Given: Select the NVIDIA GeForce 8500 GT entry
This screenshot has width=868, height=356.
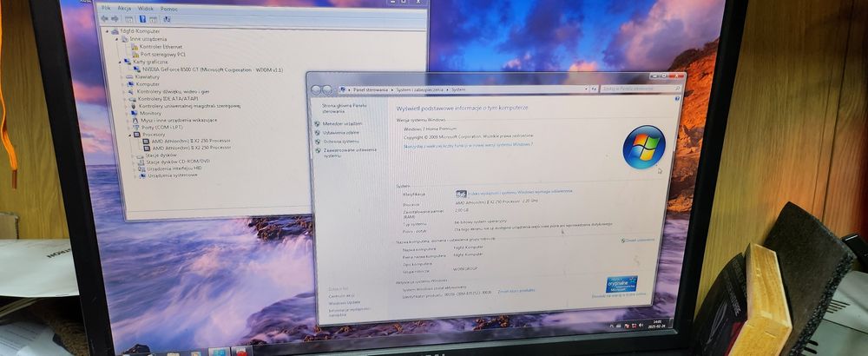Looking at the screenshot, I should coord(213,69).
